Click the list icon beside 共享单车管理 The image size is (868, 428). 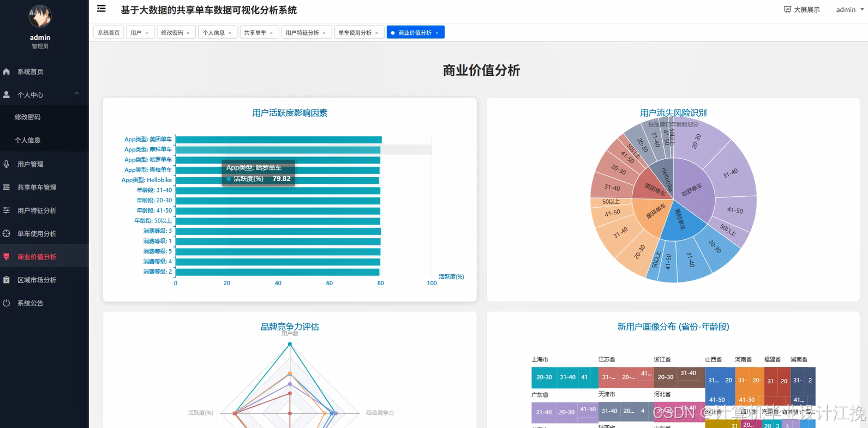[7, 187]
